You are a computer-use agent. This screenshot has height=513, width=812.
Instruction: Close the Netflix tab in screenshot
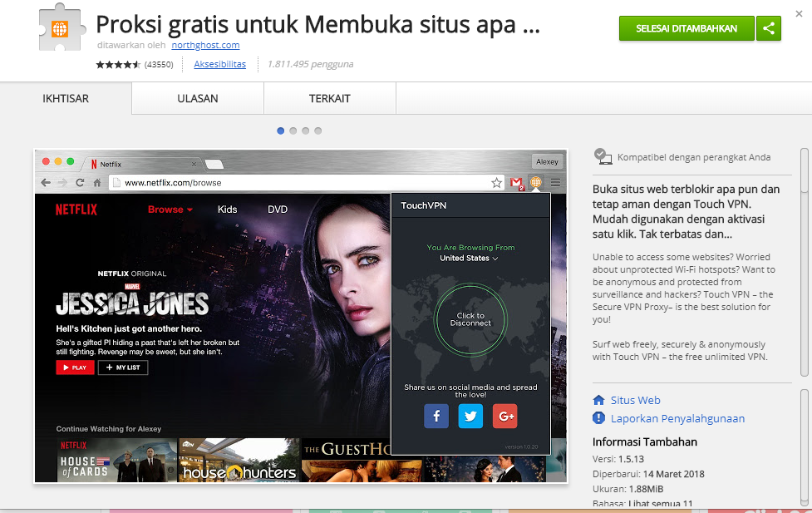[x=194, y=165]
